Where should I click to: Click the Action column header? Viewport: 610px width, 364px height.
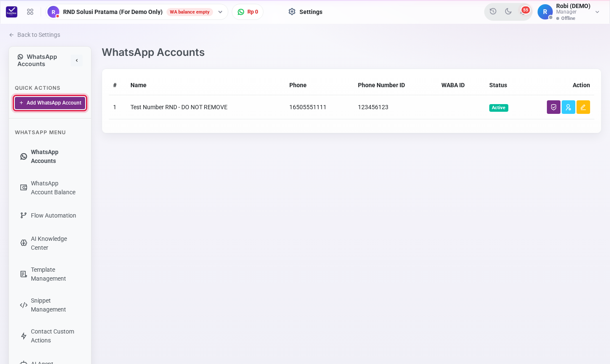tap(581, 85)
